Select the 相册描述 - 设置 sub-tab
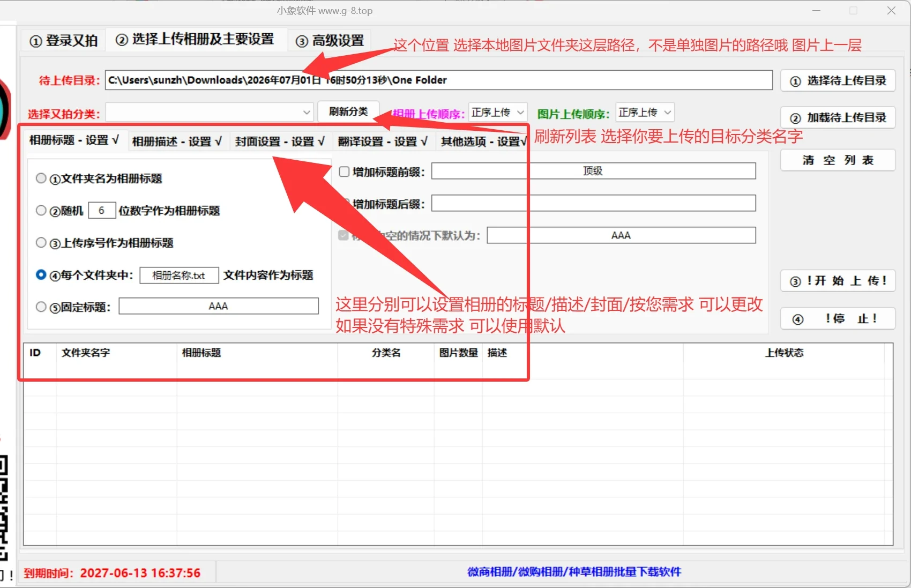This screenshot has width=911, height=588. [x=177, y=142]
